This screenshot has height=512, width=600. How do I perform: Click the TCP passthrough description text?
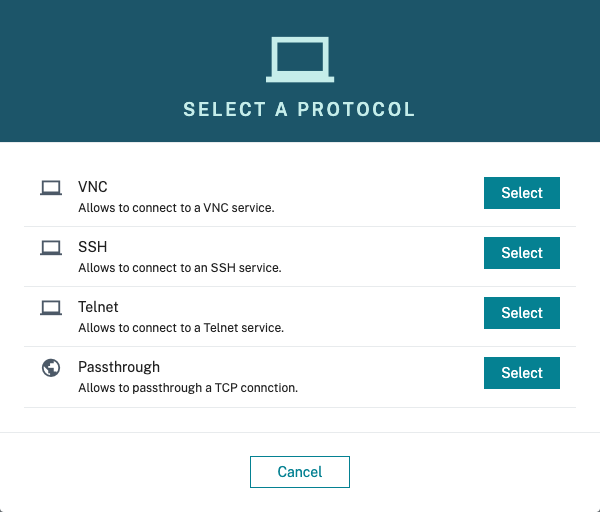pyautogui.click(x=188, y=388)
